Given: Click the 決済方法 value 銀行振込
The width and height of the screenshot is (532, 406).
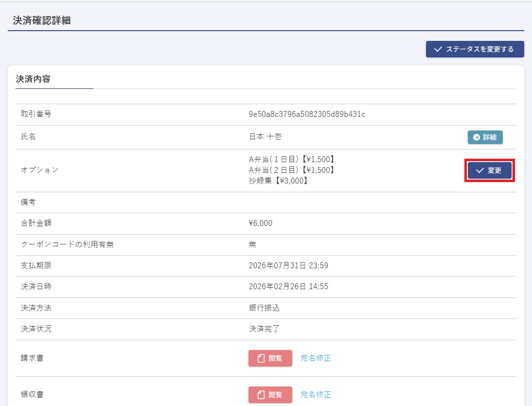Looking at the screenshot, I should [x=264, y=308].
